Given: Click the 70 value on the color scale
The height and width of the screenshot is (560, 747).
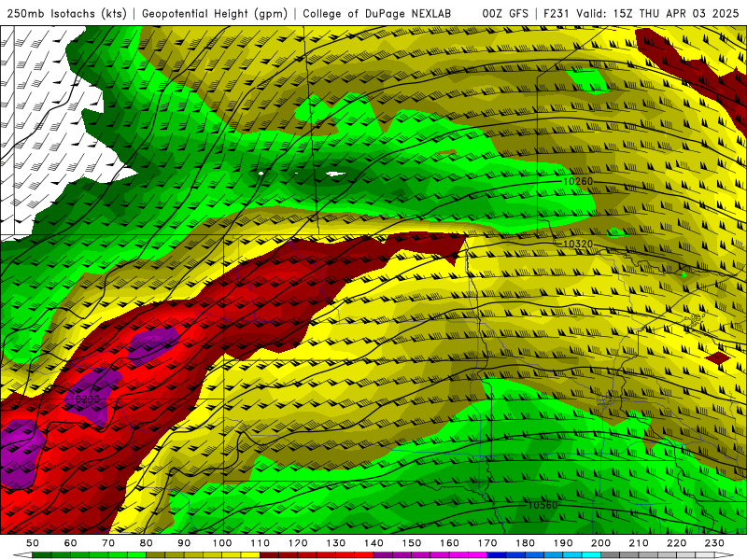Looking at the screenshot, I should pyautogui.click(x=108, y=543).
